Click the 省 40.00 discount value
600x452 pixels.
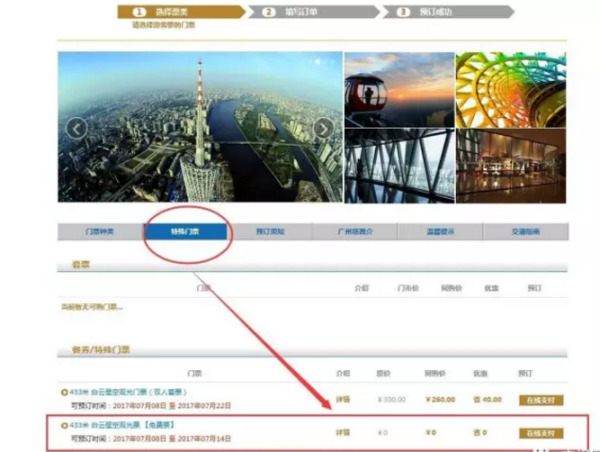point(487,400)
